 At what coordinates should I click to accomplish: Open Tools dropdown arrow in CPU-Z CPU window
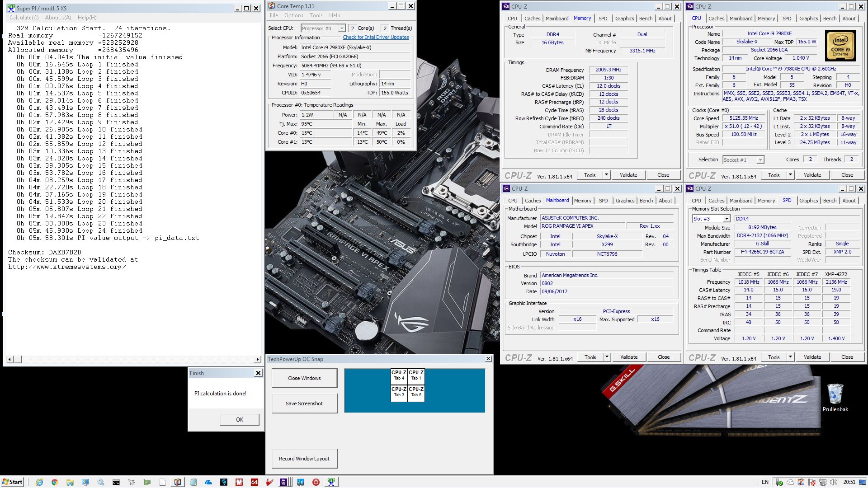(790, 175)
